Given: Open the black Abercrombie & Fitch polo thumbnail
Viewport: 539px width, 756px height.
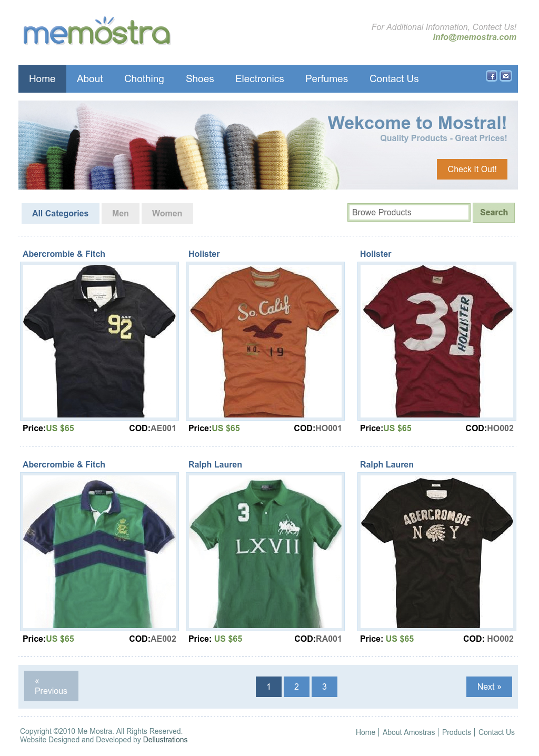Looking at the screenshot, I should [x=99, y=341].
